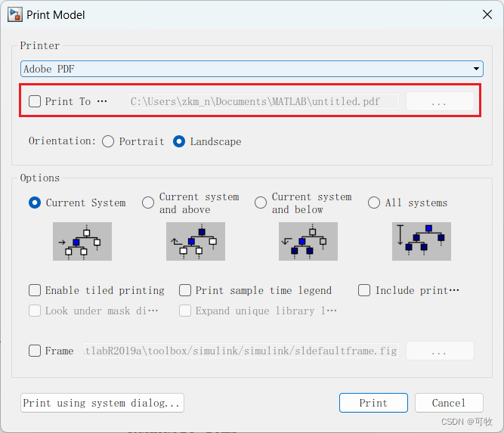Click the sldefaultframe.fig path field
This screenshot has width=504, height=433.
(x=241, y=351)
